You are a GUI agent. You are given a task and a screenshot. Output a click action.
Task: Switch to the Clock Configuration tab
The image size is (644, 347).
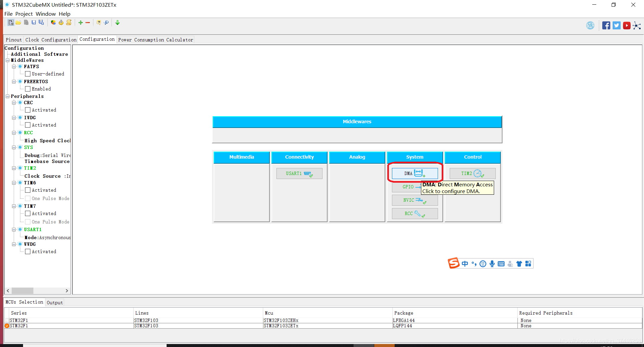point(51,40)
